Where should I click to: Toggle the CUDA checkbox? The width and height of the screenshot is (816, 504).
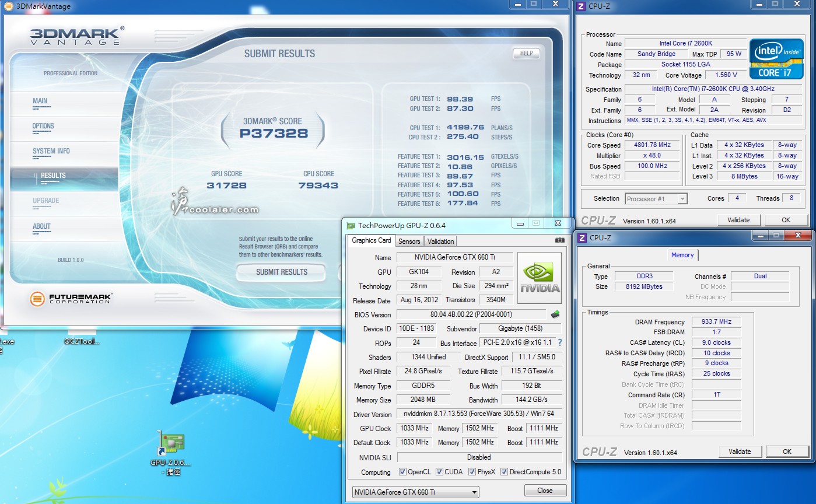tap(439, 472)
